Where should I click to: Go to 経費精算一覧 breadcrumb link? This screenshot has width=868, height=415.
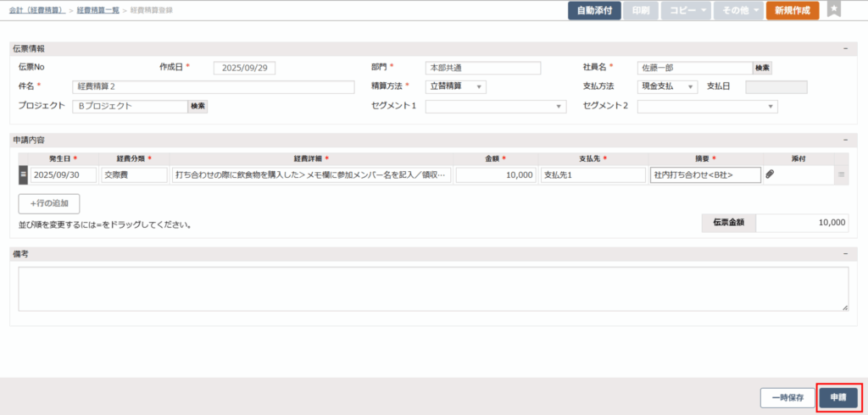[97, 9]
